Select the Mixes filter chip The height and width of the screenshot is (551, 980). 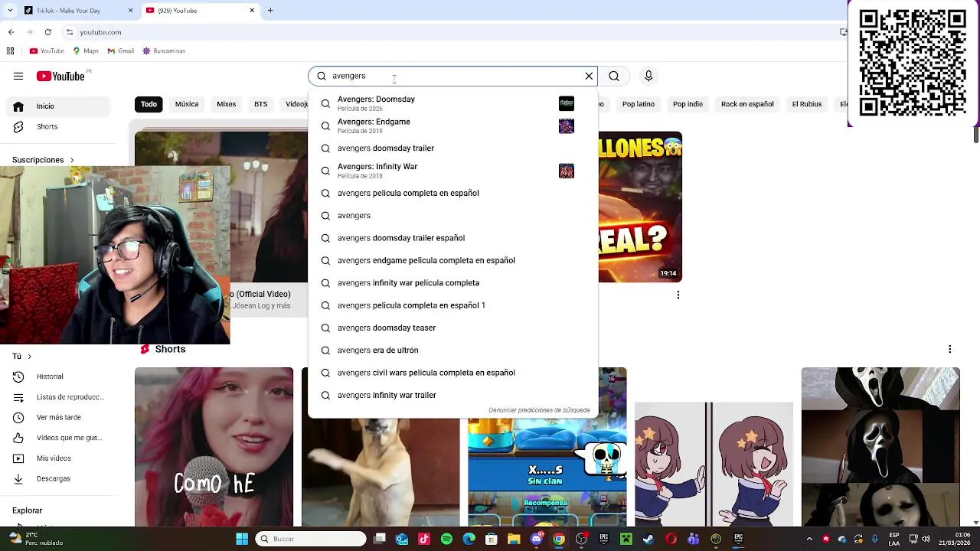pyautogui.click(x=227, y=104)
